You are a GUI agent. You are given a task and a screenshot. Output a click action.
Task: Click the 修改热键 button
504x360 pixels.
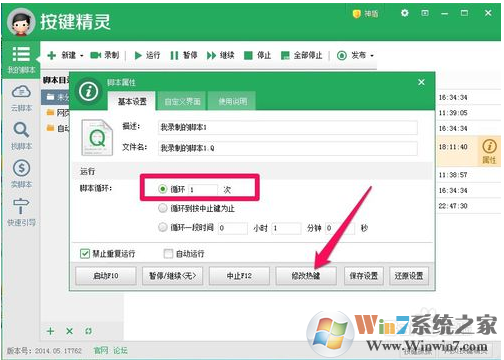(306, 276)
